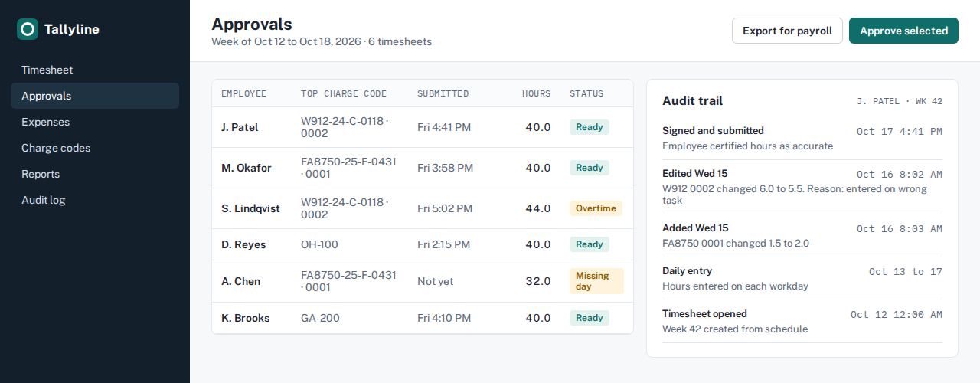Click D. Reyes's 40.0 hours value

coord(537,244)
